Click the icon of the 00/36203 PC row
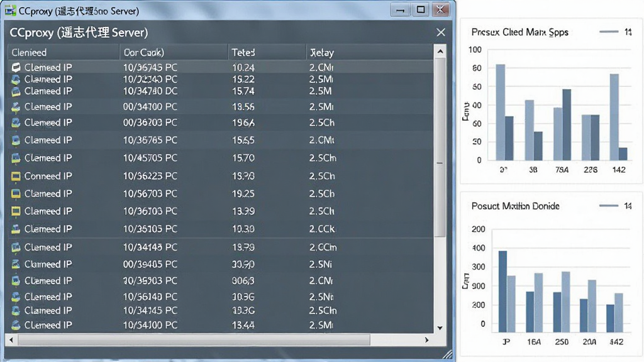This screenshot has height=362, width=644. point(16,123)
